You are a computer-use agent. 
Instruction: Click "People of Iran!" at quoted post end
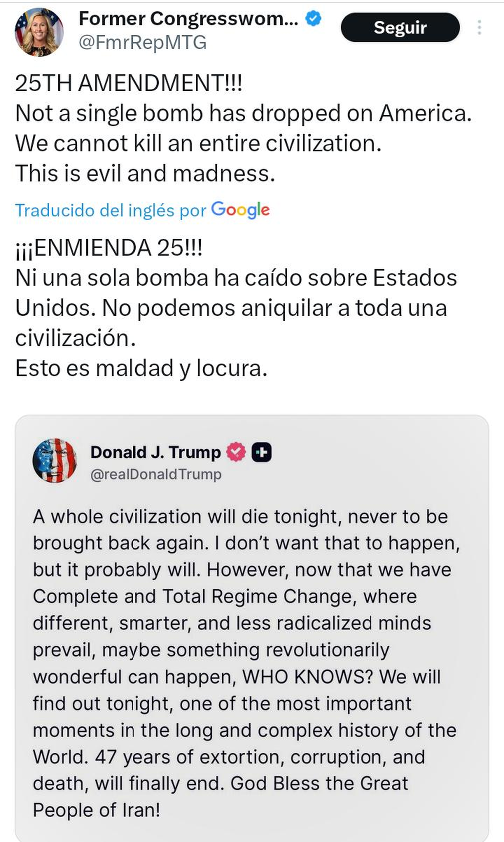(97, 810)
